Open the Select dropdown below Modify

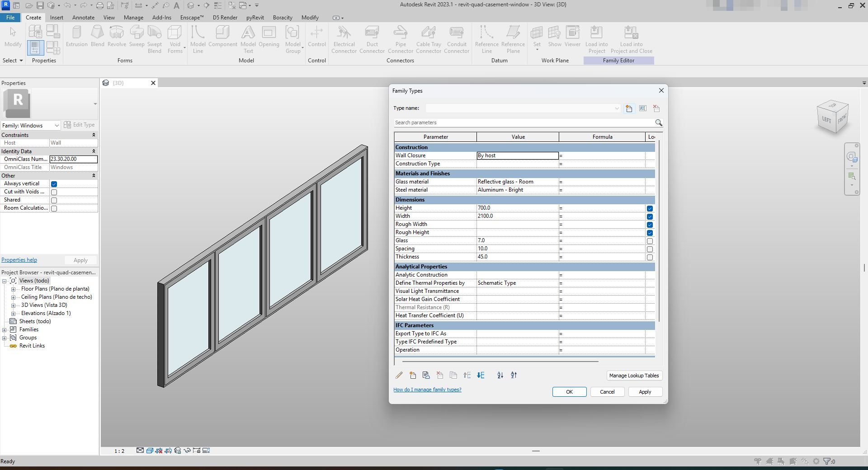click(x=13, y=61)
